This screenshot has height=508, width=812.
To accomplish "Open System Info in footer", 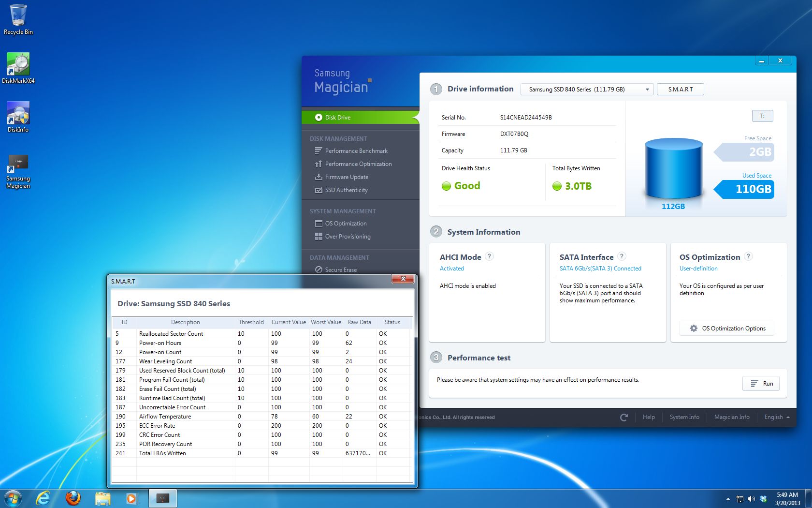I will coord(684,417).
